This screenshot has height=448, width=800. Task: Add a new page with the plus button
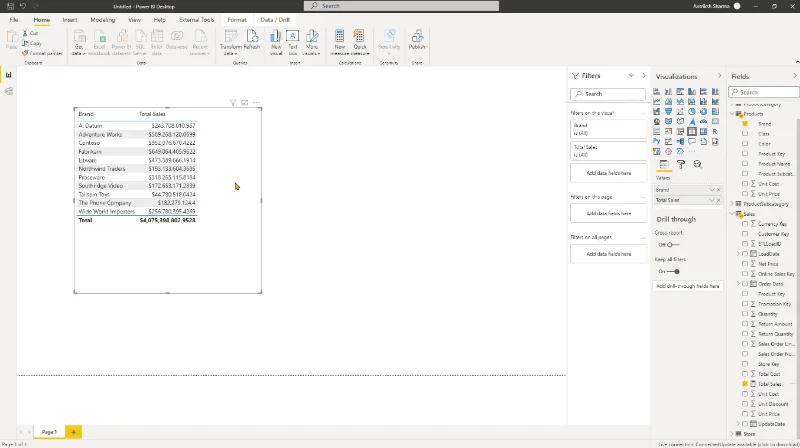tap(73, 432)
